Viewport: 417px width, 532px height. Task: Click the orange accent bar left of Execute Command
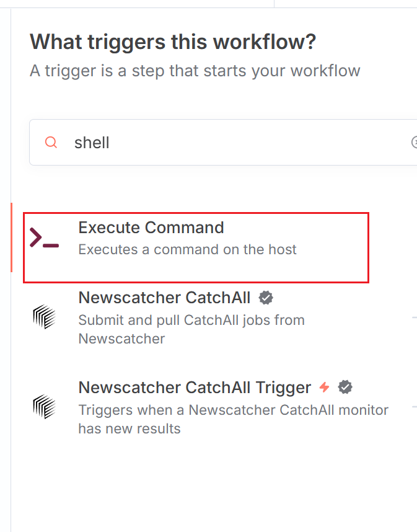click(x=11, y=237)
